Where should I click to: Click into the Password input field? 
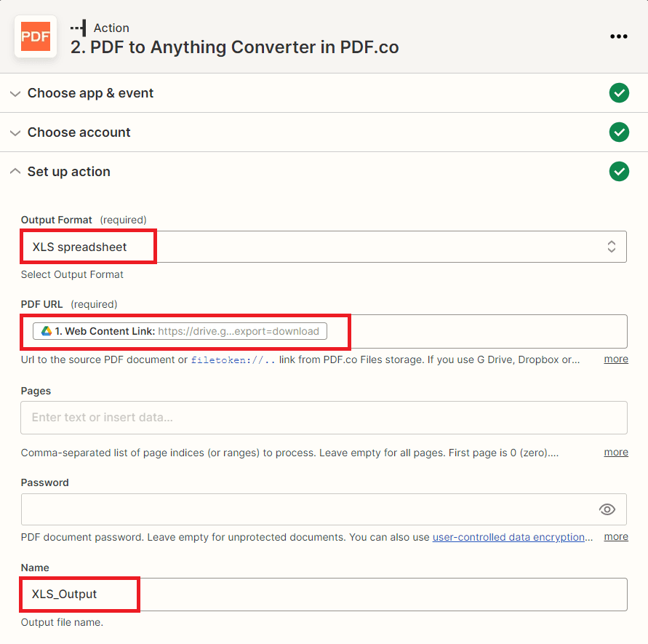tap(305, 509)
